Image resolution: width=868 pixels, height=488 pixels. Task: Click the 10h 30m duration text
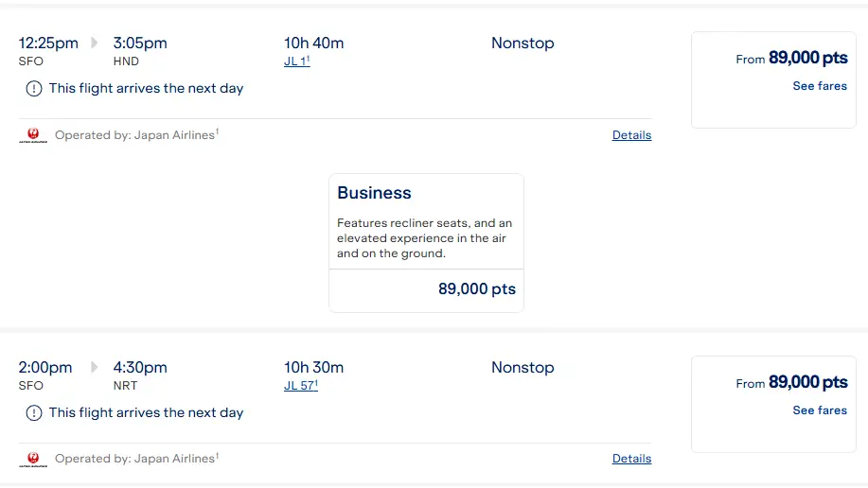pos(314,367)
